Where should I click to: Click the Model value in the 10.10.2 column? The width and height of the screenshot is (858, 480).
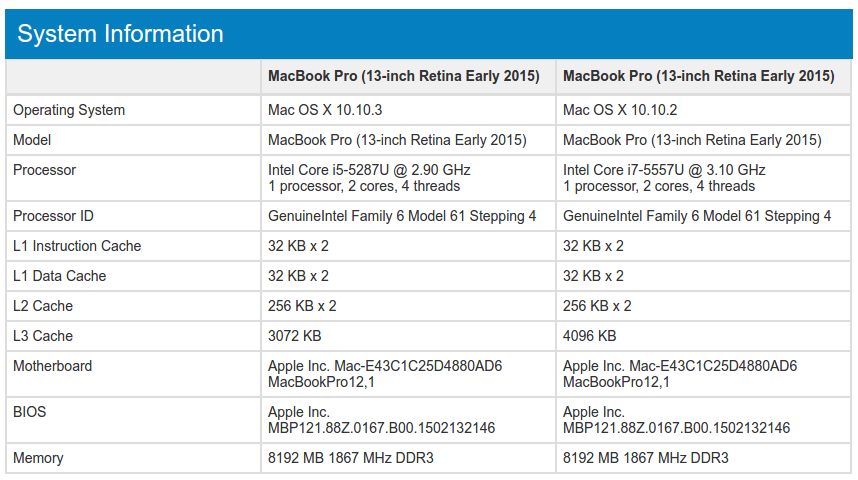(692, 140)
